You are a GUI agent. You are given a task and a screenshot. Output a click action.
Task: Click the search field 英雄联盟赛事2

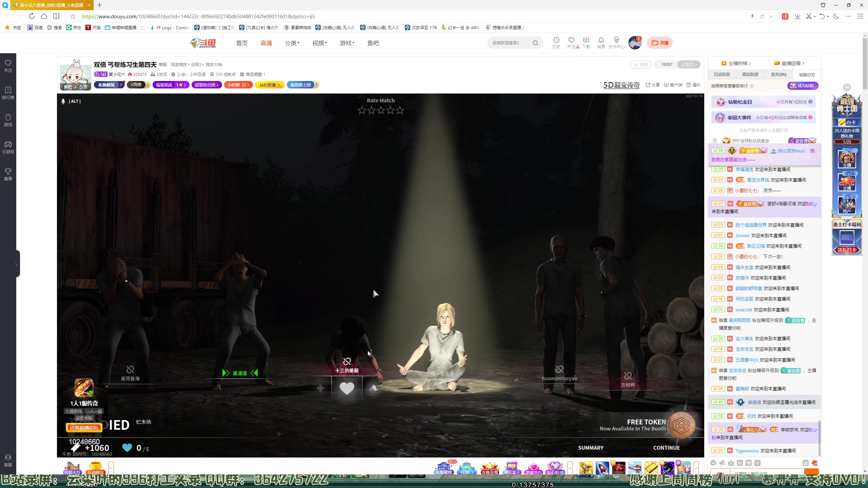click(x=510, y=43)
